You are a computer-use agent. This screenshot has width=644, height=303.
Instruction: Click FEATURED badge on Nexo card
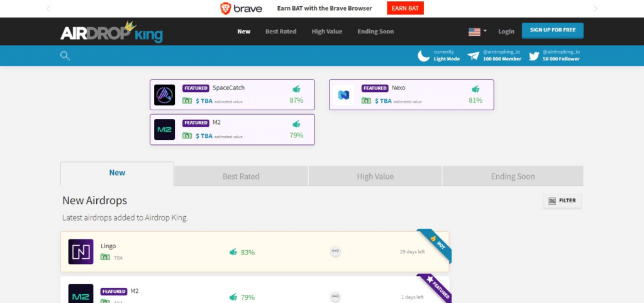tap(375, 88)
